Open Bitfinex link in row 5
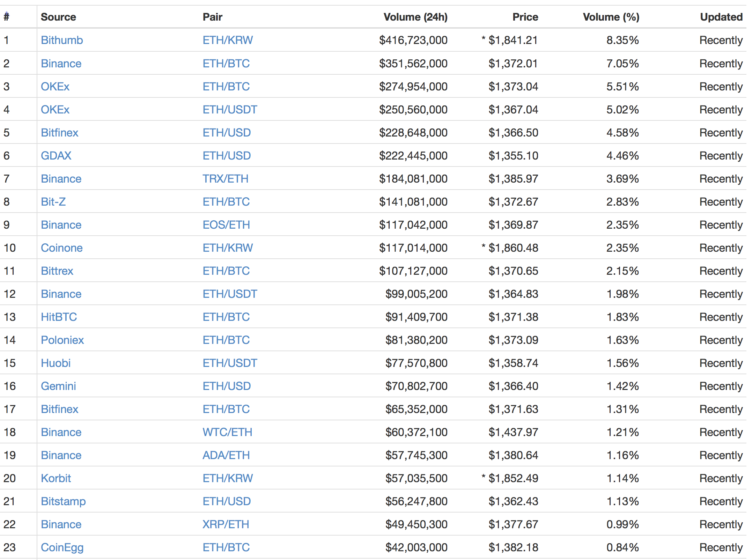Viewport: 752px width, 560px height. click(60, 133)
